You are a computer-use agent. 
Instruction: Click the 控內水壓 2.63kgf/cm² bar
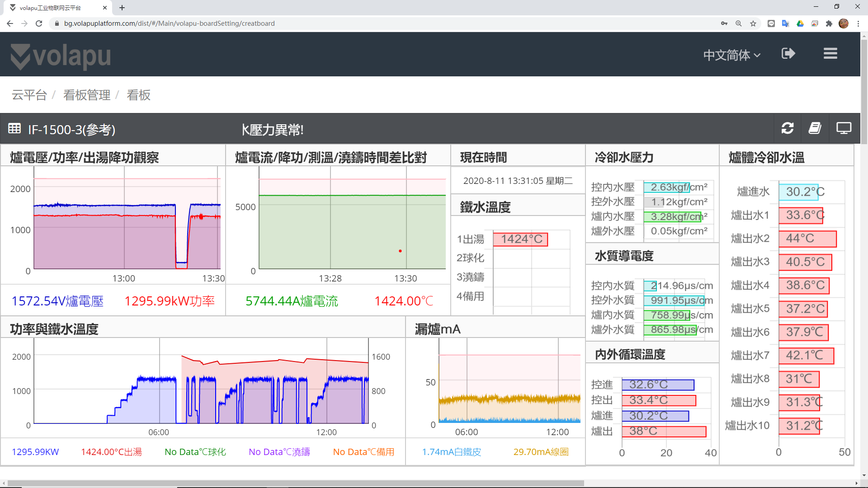pyautogui.click(x=666, y=187)
